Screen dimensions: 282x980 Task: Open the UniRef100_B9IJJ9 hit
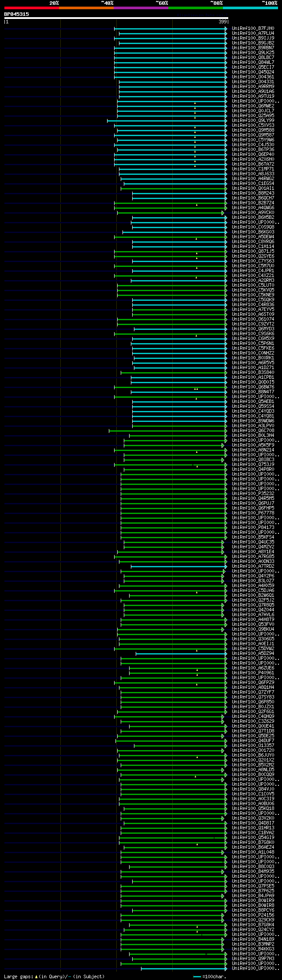(x=253, y=38)
